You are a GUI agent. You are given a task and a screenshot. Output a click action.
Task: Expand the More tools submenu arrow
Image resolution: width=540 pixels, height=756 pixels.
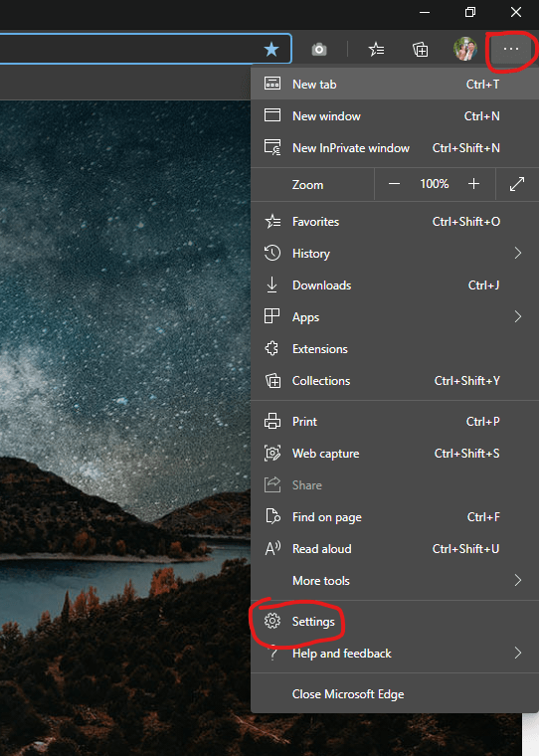[518, 581]
